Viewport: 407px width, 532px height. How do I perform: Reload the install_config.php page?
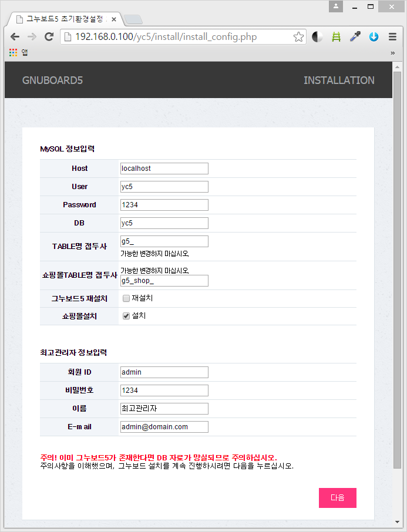click(49, 36)
